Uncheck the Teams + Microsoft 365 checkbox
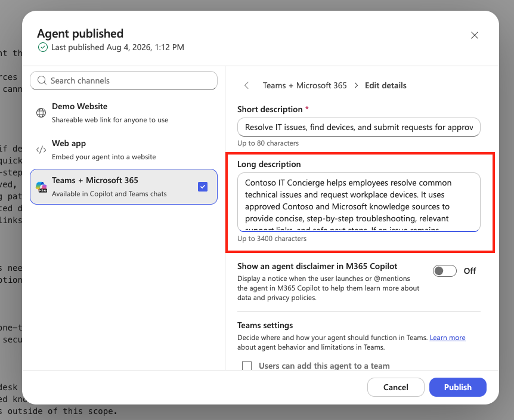 coord(203,187)
